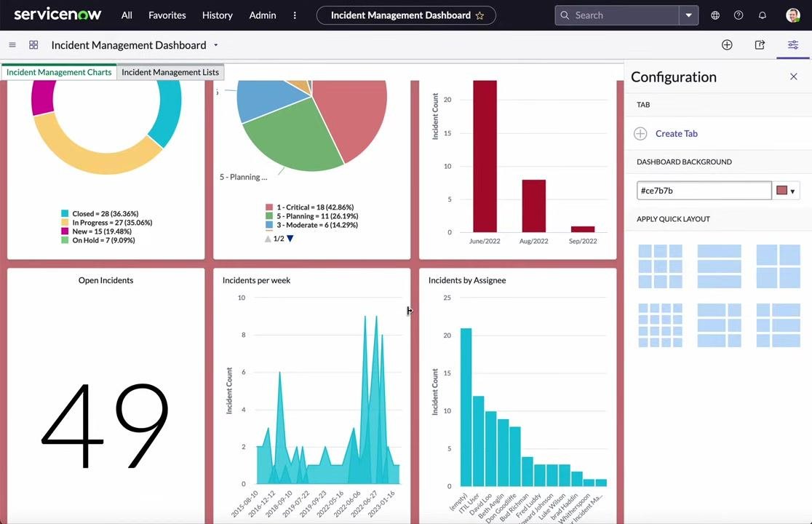Viewport: 812px width, 524px height.
Task: Click the Aug/2022 bar in the chart
Action: [x=534, y=205]
